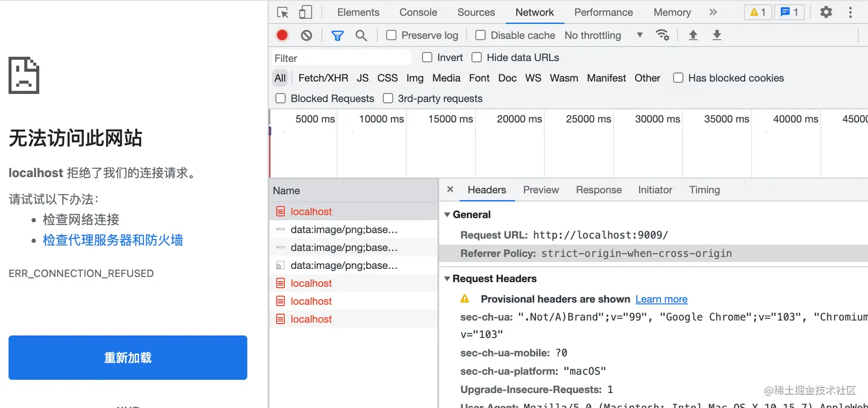Image resolution: width=868 pixels, height=408 pixels.
Task: Open the No throttling dropdown
Action: (604, 35)
